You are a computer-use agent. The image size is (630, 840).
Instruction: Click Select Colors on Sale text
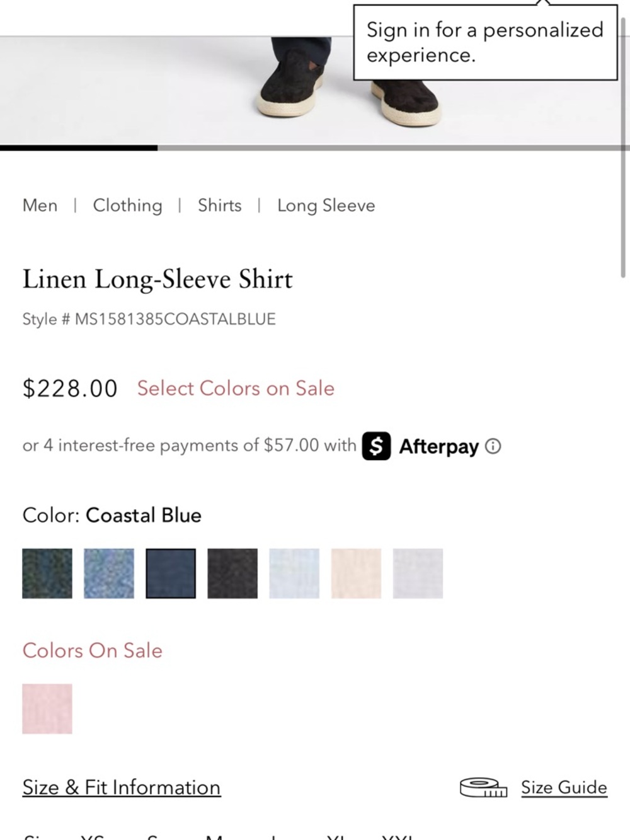coord(236,388)
